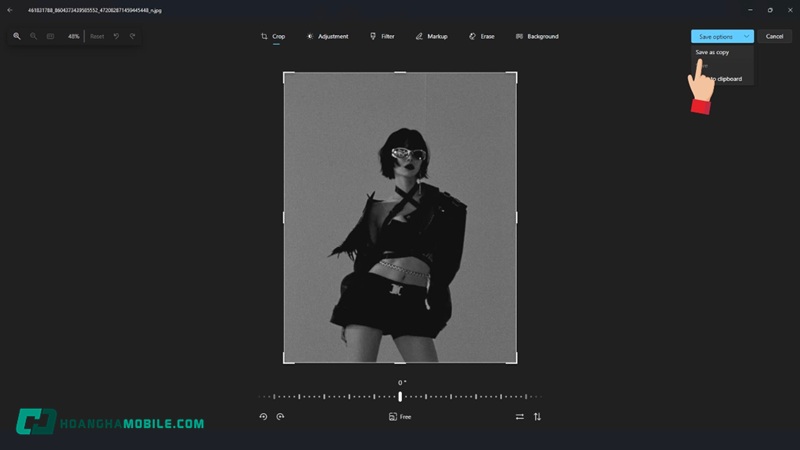Collapse the Save options dropdown arrow
The image size is (800, 450).
(746, 36)
